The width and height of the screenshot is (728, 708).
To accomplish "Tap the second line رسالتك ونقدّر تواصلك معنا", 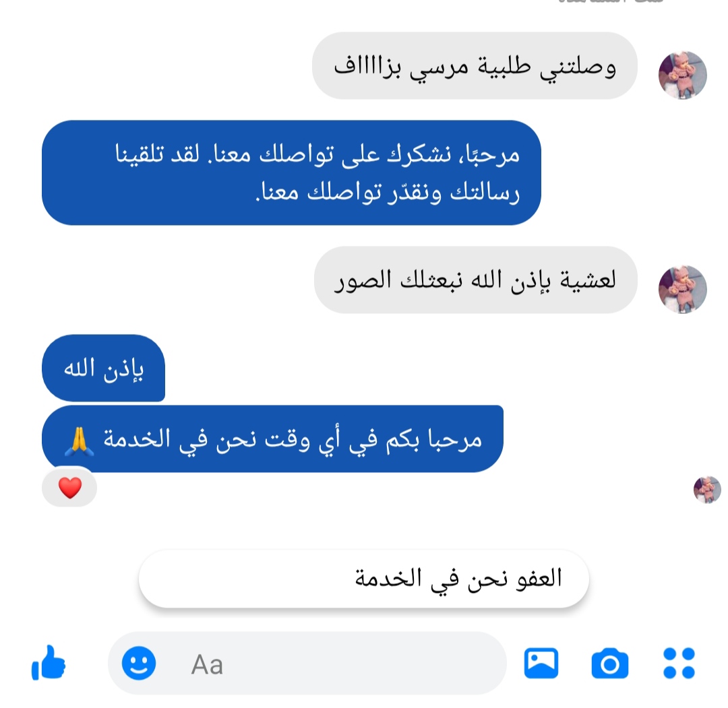I will (387, 192).
